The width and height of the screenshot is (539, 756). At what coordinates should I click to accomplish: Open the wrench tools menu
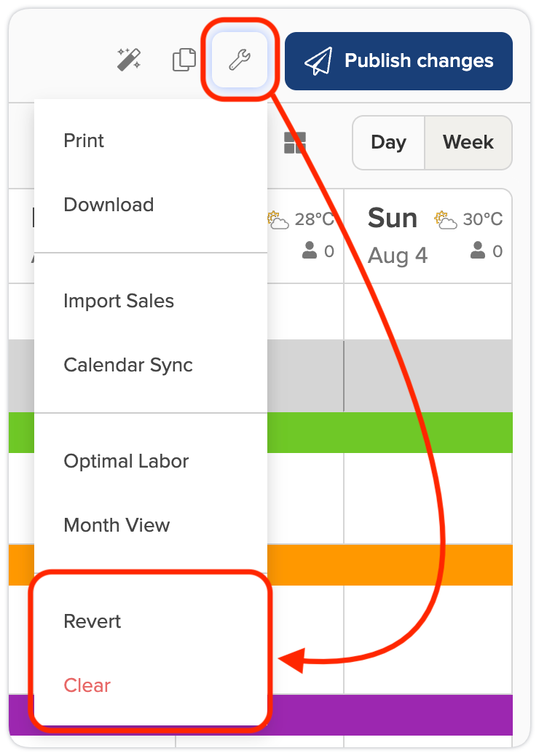coord(240,60)
